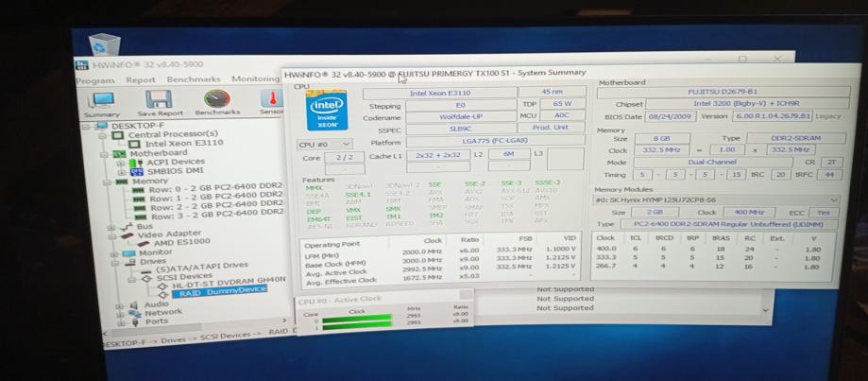Open the Program menu
The height and width of the screenshot is (381, 868).
(x=95, y=81)
